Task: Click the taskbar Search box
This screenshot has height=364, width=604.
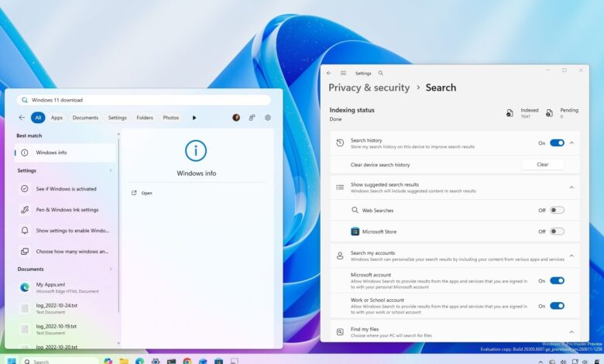Action: click(x=60, y=362)
